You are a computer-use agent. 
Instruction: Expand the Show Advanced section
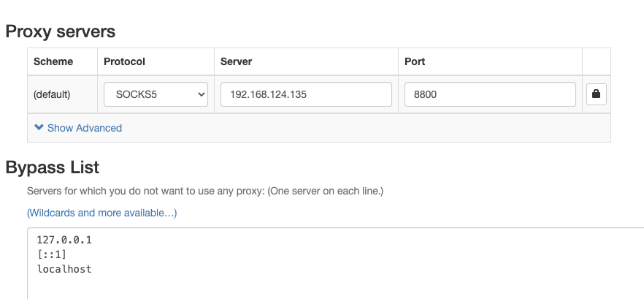84,128
